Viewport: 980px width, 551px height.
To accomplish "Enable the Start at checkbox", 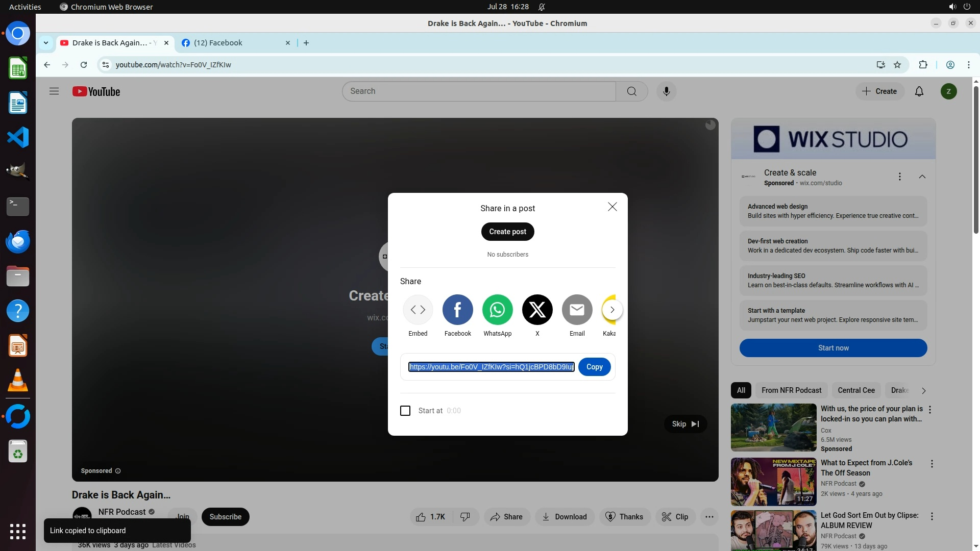I will (x=405, y=411).
